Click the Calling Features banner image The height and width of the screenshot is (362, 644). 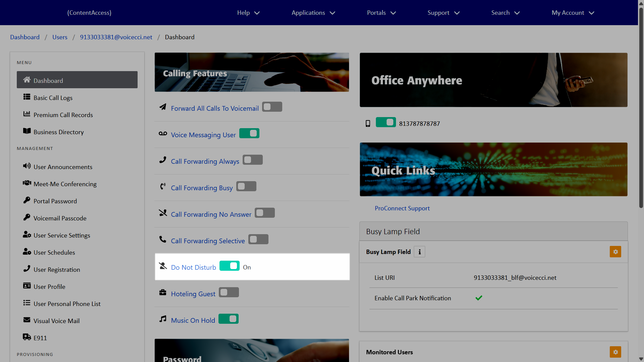tap(252, 72)
